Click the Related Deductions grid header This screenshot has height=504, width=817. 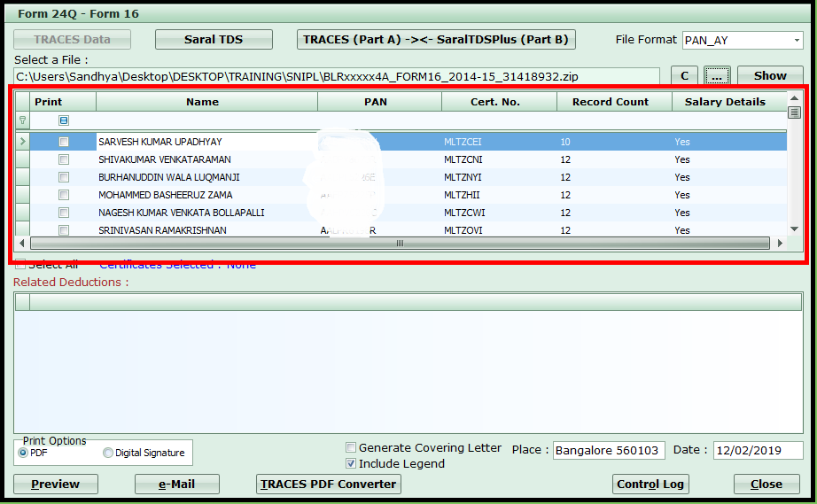pyautogui.click(x=408, y=302)
